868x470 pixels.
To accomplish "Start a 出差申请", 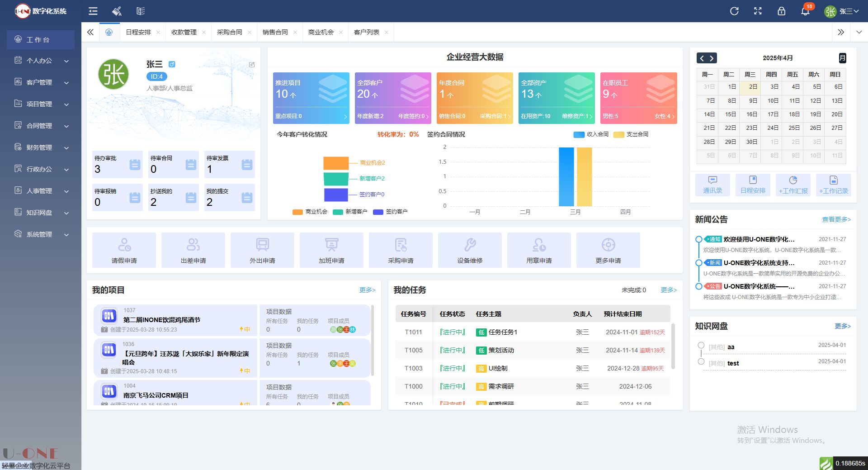I will click(x=193, y=250).
